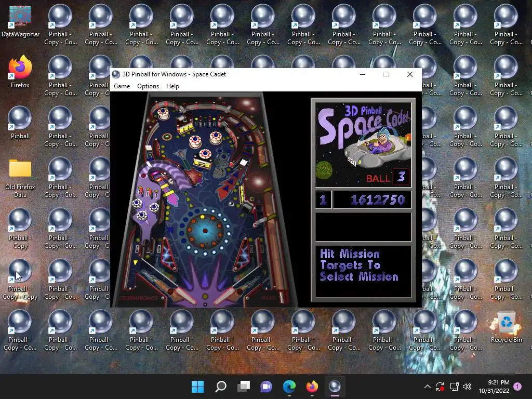Open the Help menu
The width and height of the screenshot is (532, 399).
click(172, 86)
